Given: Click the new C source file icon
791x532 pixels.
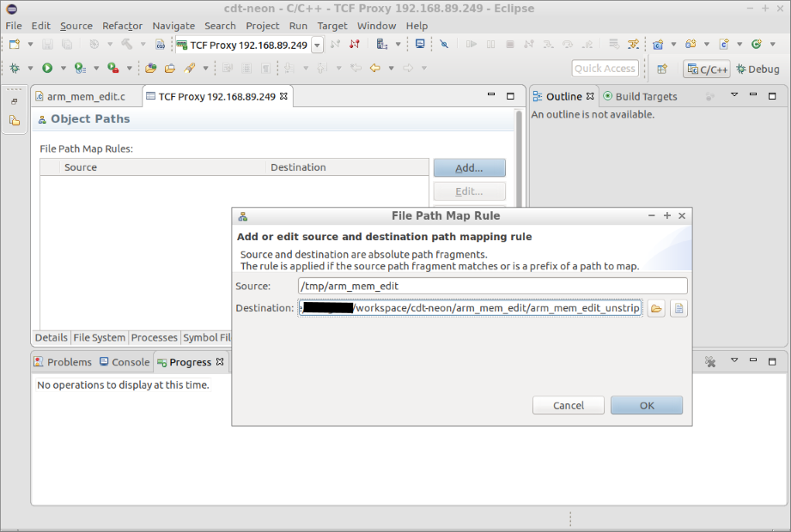Looking at the screenshot, I should 724,45.
